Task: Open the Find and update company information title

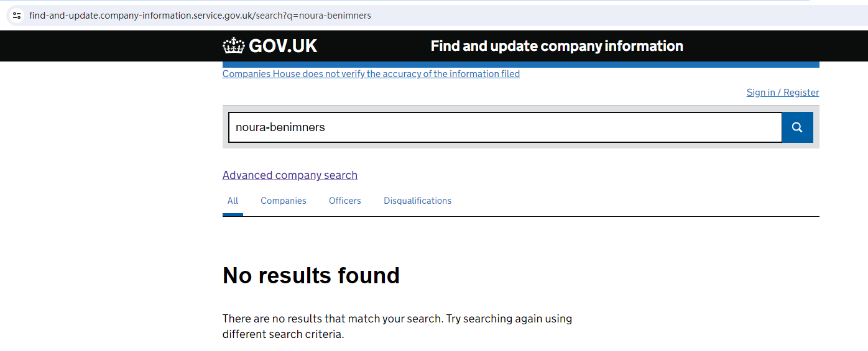Action: 556,46
